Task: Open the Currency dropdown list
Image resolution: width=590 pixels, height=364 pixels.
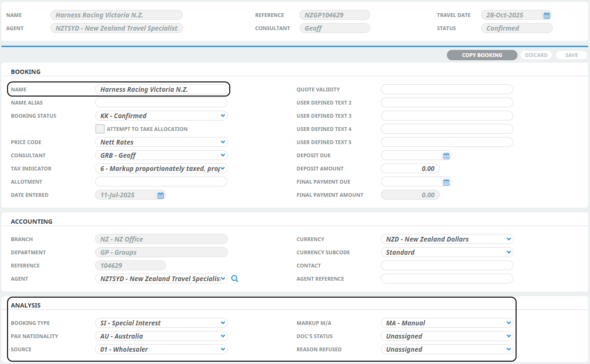Action: [446, 239]
